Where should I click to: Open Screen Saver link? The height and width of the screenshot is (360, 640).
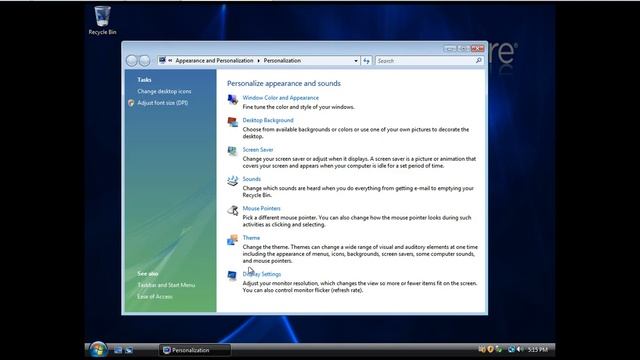click(x=258, y=150)
